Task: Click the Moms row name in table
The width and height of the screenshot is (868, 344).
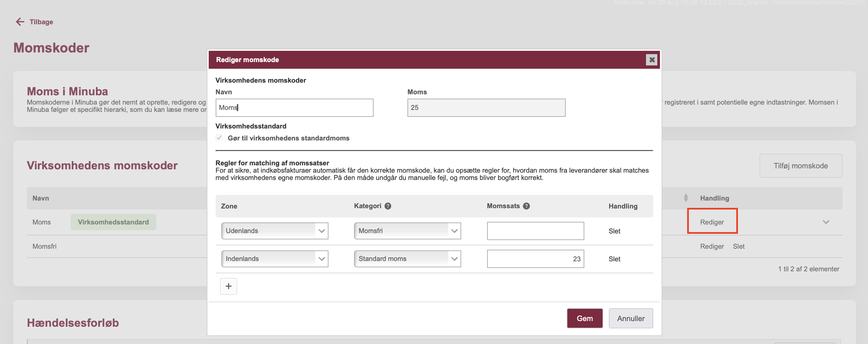Action: (41, 222)
